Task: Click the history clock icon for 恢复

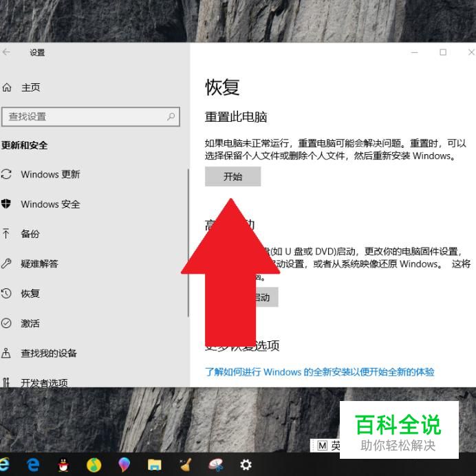Action: 6,293
